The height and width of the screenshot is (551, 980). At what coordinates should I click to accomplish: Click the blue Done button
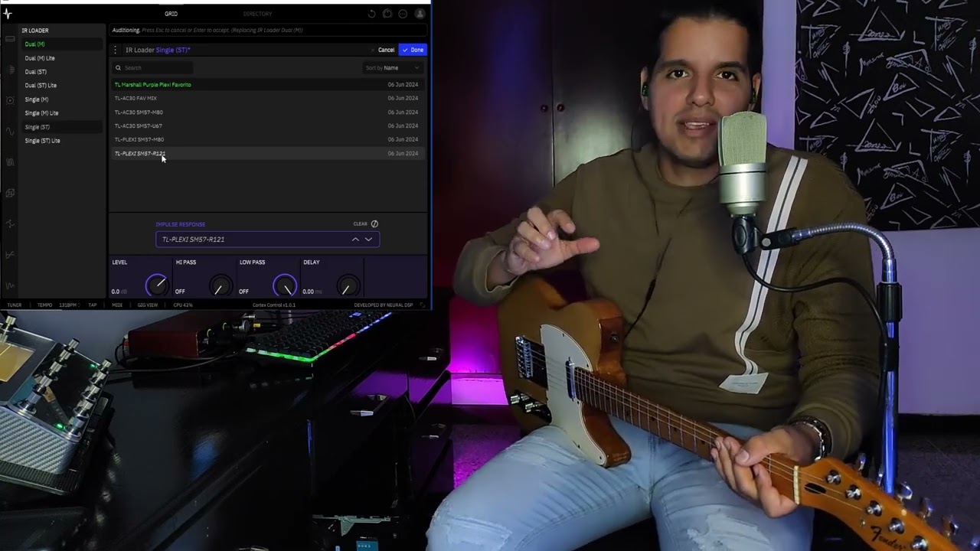[x=413, y=50]
